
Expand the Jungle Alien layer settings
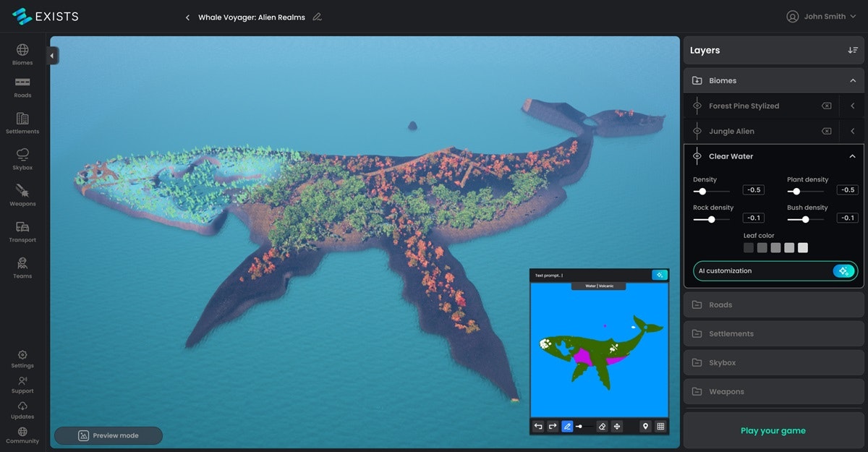click(852, 132)
